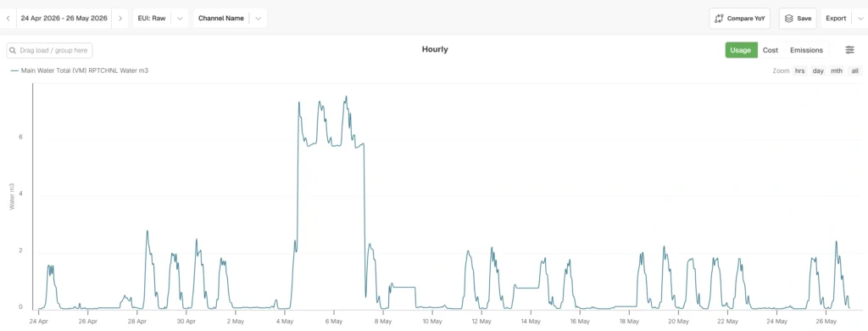Expand the EUI: Raw dropdown
Image resolution: width=868 pixels, height=331 pixels.
[180, 19]
